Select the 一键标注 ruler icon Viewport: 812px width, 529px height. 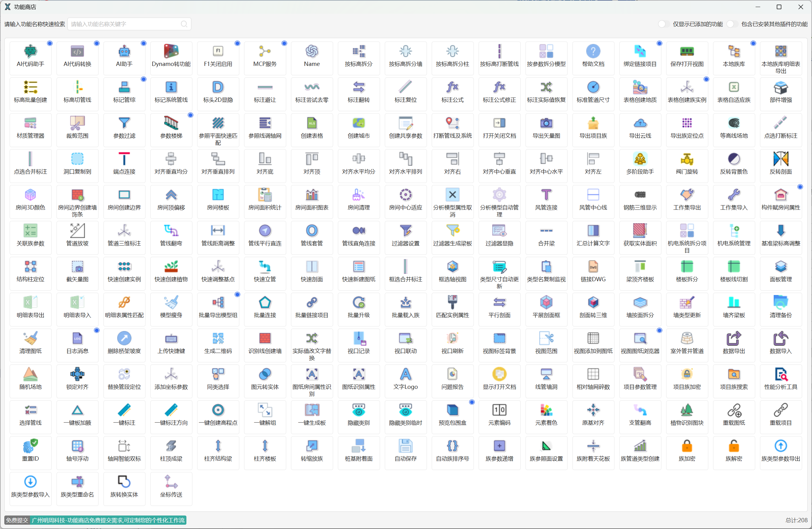124,409
